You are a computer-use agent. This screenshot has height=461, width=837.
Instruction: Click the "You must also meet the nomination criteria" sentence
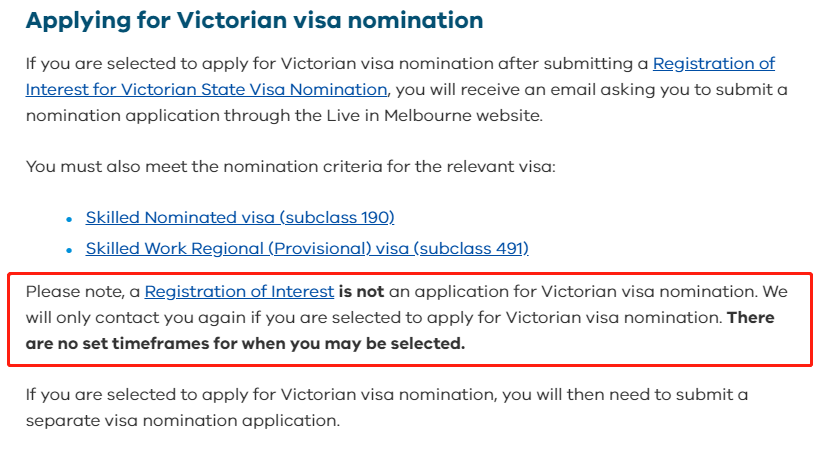pos(290,167)
